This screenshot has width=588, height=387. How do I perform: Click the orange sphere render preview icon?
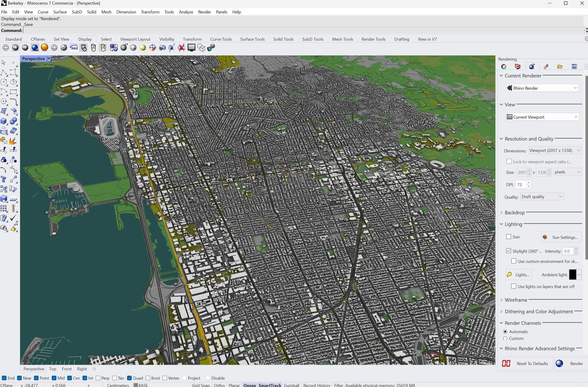pyautogui.click(x=44, y=47)
